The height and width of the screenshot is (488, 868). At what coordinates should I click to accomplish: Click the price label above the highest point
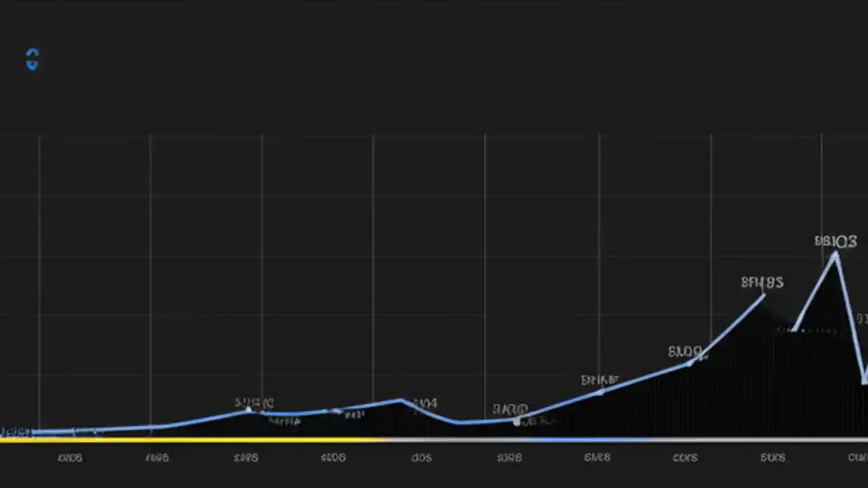tap(836, 241)
